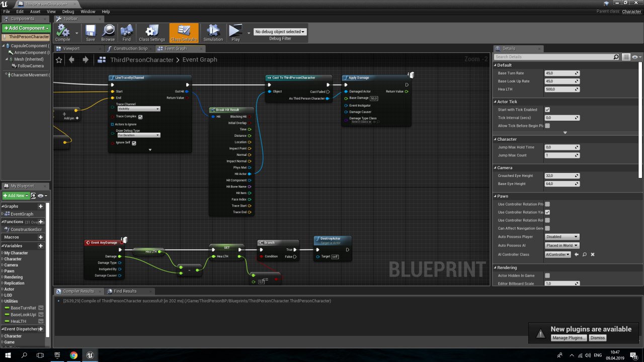Open Class Settings from toolbar
The height and width of the screenshot is (362, 644).
click(x=152, y=32)
